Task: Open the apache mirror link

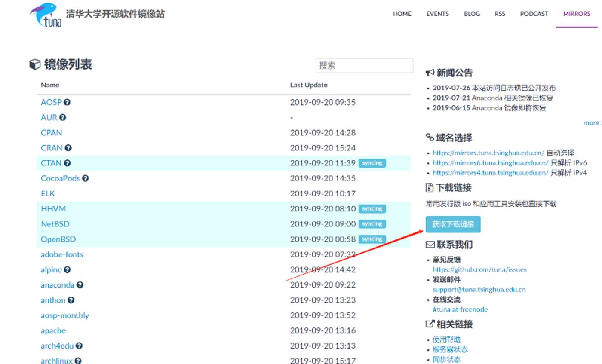Action: pyautogui.click(x=53, y=331)
